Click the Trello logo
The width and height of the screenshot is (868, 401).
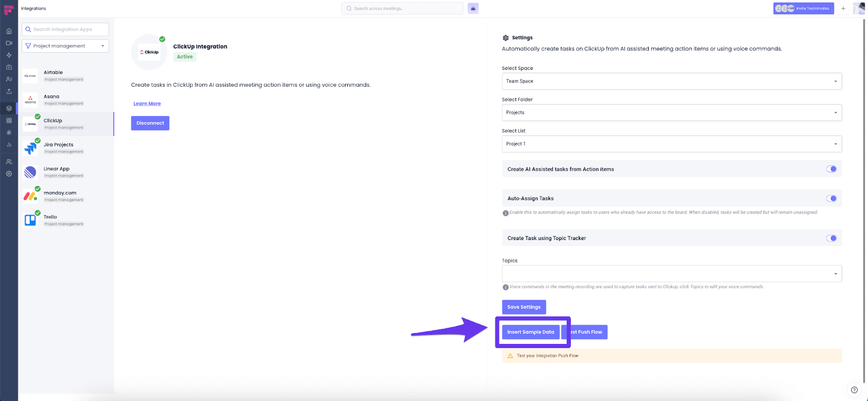30,220
